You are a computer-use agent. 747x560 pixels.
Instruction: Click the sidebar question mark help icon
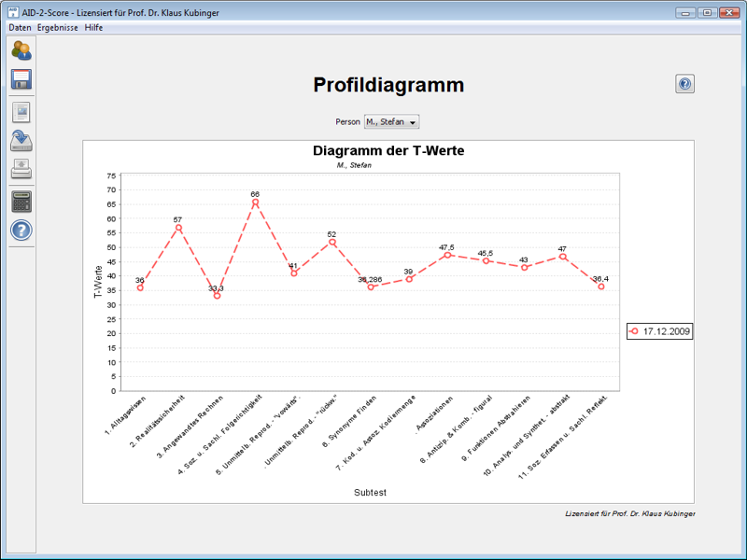coord(21,231)
